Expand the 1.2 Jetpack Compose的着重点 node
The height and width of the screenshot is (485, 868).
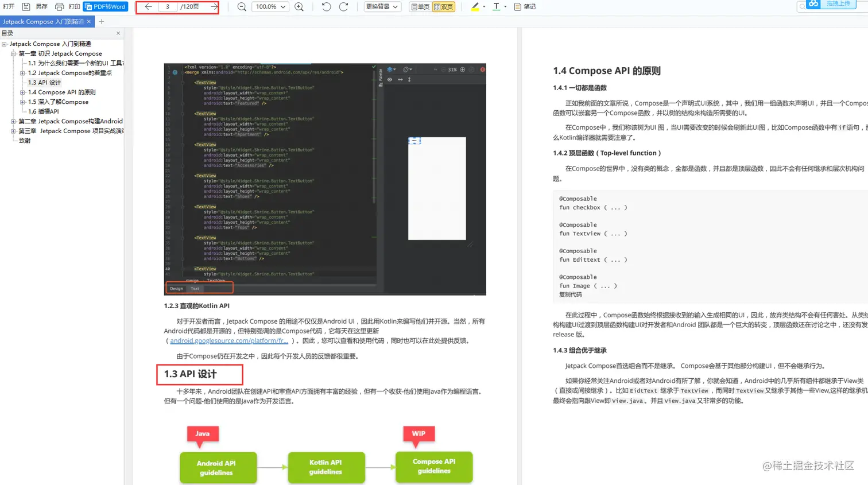click(x=22, y=73)
